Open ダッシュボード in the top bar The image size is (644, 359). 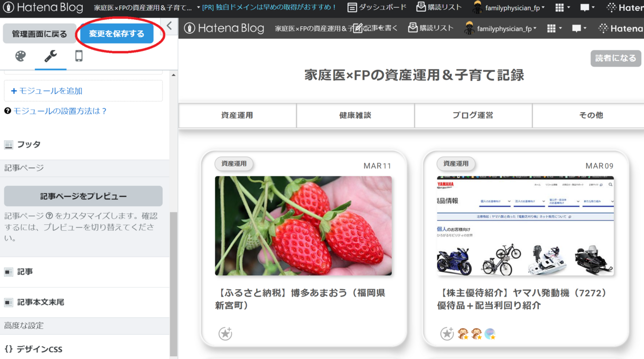[377, 8]
